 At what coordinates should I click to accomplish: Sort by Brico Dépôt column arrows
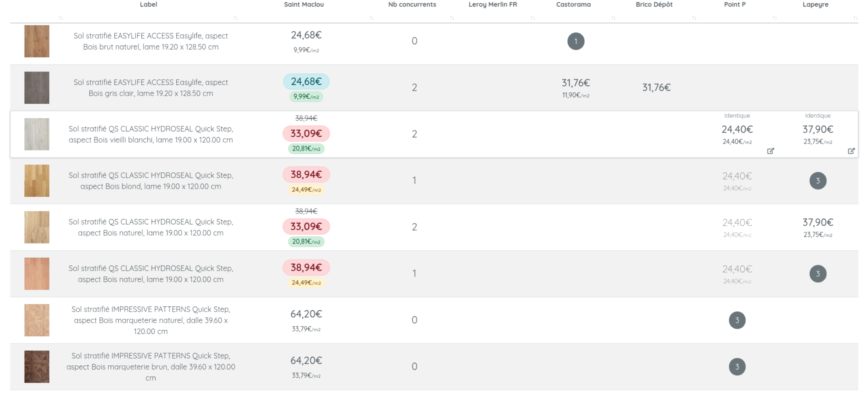tap(694, 18)
